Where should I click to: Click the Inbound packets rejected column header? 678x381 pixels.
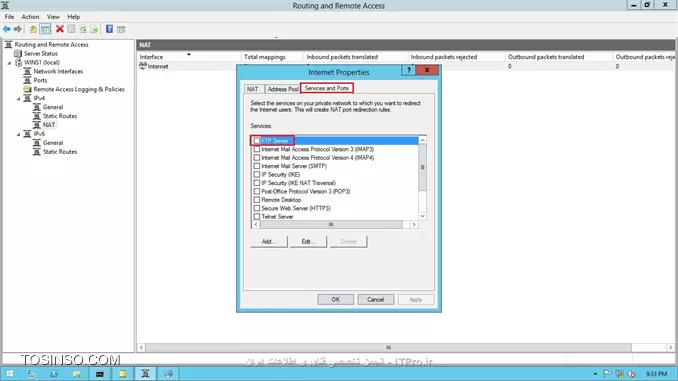456,57
